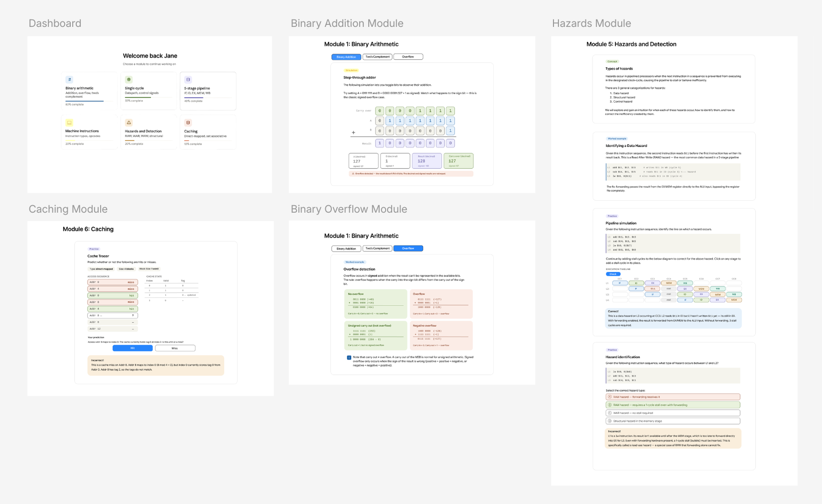The height and width of the screenshot is (504, 822).
Task: Click the 'Binary Overflow Module' frame label
Action: 349,209
